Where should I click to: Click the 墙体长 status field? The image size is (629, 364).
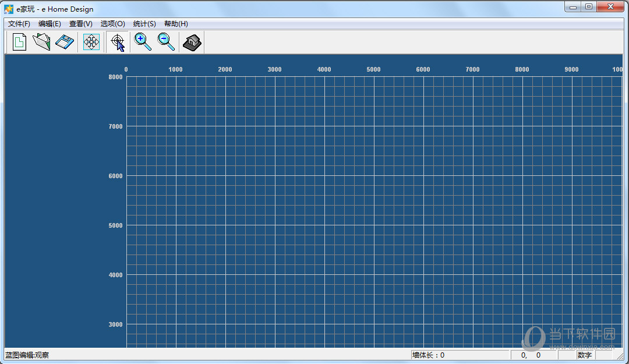(x=460, y=355)
